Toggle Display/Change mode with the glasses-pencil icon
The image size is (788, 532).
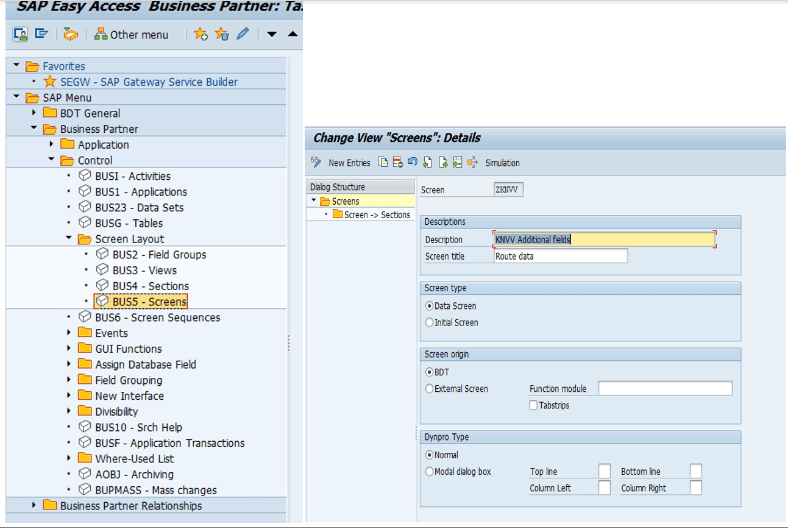click(316, 162)
